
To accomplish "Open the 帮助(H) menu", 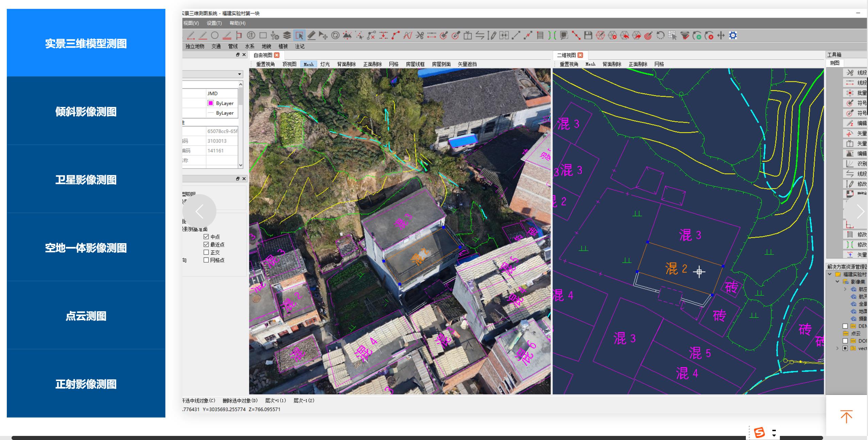I will coord(238,23).
